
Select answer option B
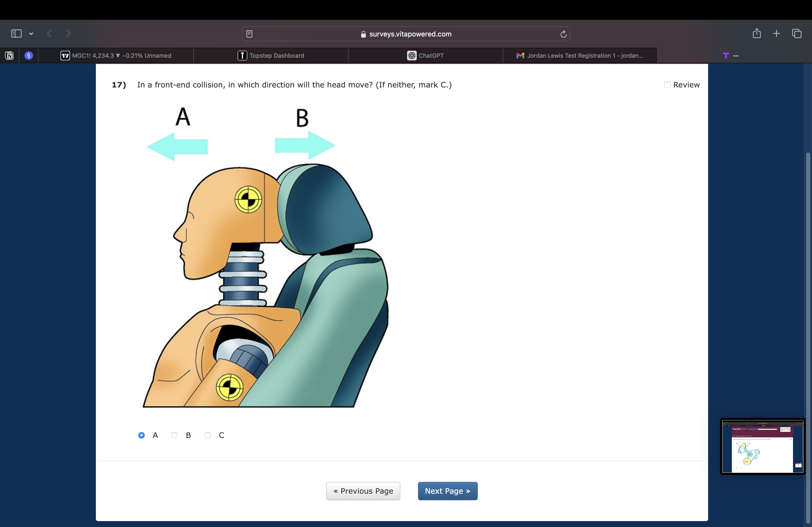tap(174, 435)
